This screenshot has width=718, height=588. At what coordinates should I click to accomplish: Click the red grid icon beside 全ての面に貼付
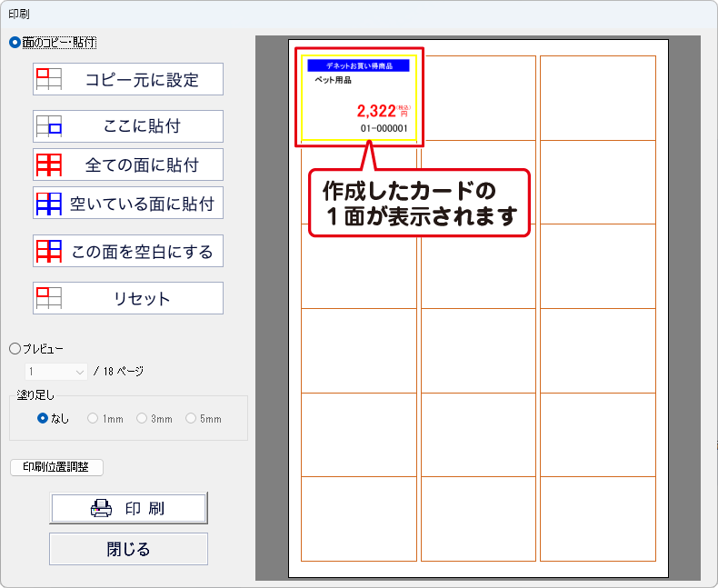pos(48,165)
